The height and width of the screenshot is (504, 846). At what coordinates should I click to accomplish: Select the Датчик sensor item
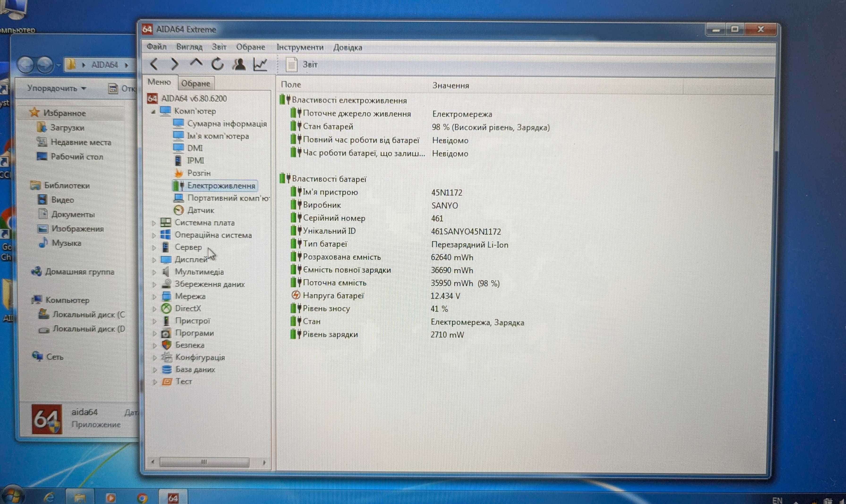point(194,211)
